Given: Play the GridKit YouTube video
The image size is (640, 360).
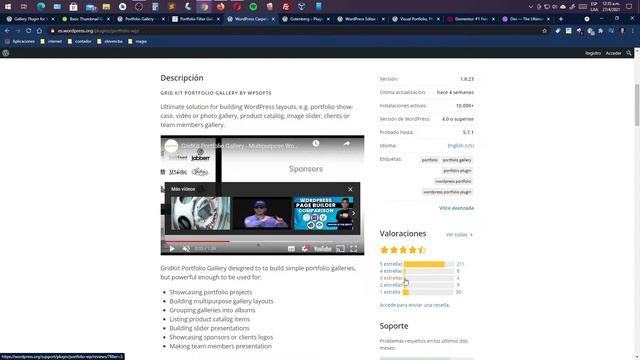Looking at the screenshot, I should (172, 249).
